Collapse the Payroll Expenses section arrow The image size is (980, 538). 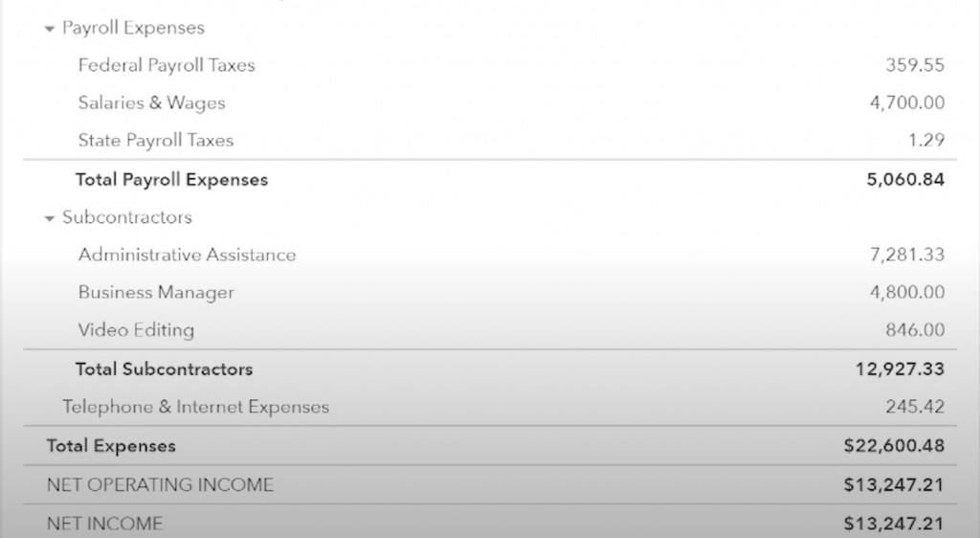50,29
